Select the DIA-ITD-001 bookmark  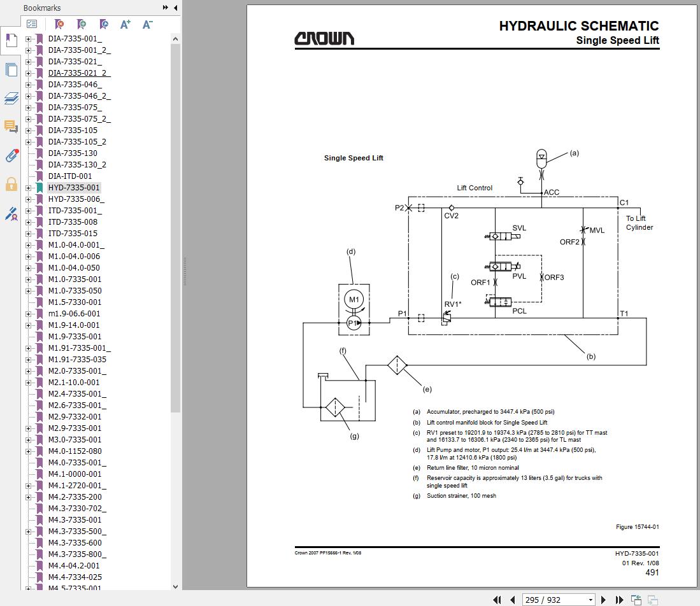[71, 176]
